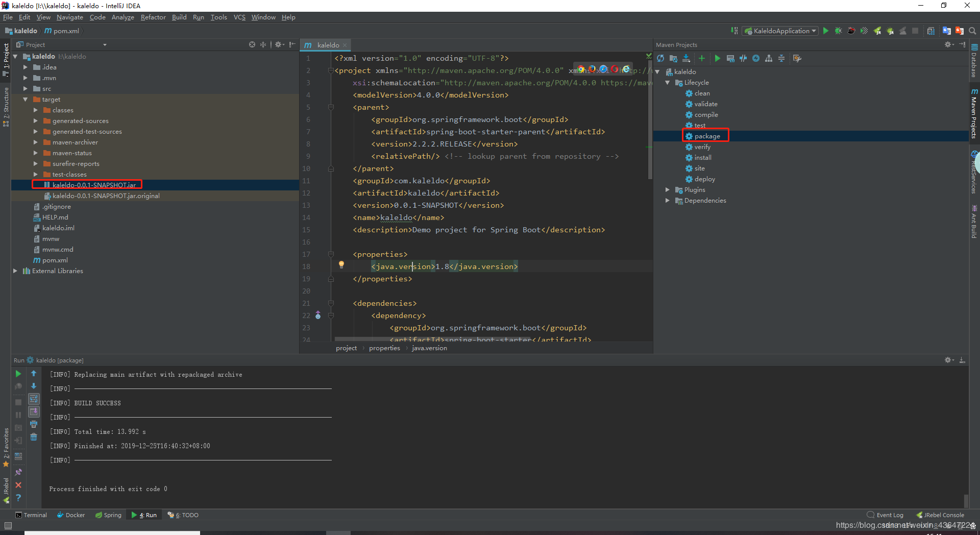This screenshot has height=535, width=980.
Task: Clear the Run console with trash icon
Action: pyautogui.click(x=34, y=437)
